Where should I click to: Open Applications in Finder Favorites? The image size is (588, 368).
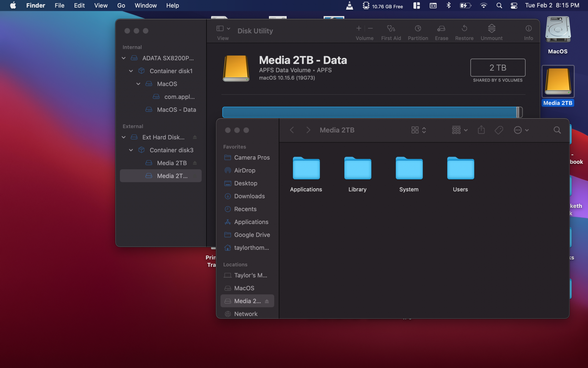[247, 222]
